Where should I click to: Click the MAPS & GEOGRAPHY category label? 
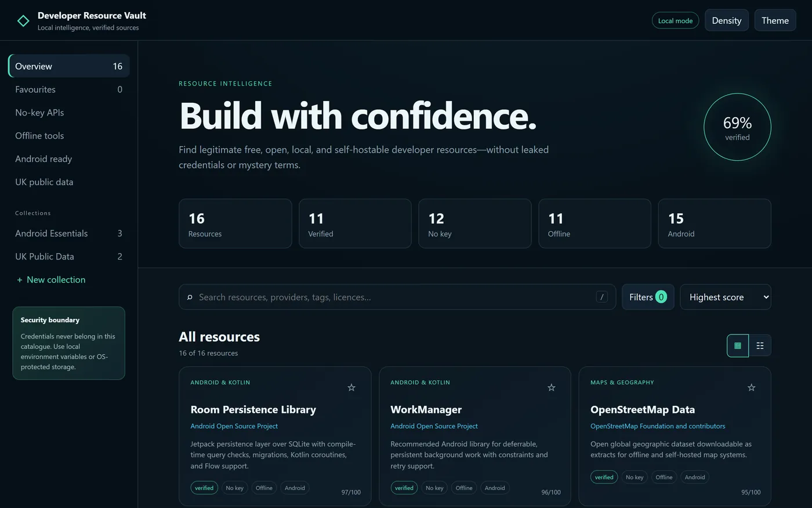pos(622,383)
